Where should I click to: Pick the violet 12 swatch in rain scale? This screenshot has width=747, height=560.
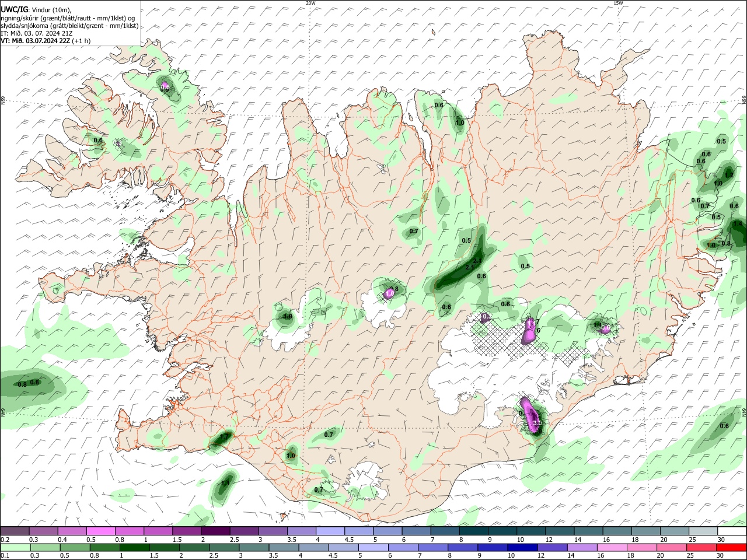pyautogui.click(x=553, y=547)
